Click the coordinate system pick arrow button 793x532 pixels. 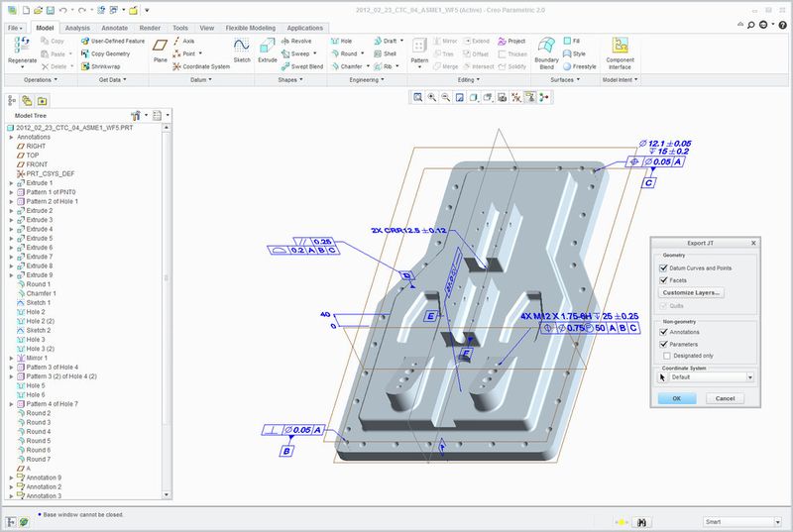point(662,377)
